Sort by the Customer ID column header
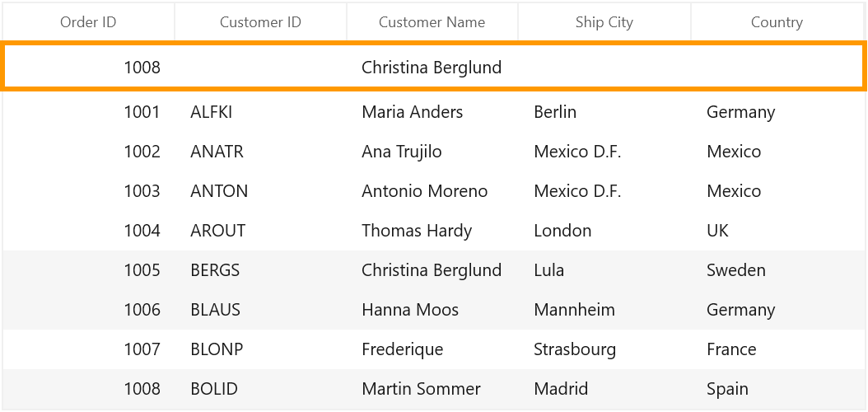The image size is (868, 412). coord(261,22)
